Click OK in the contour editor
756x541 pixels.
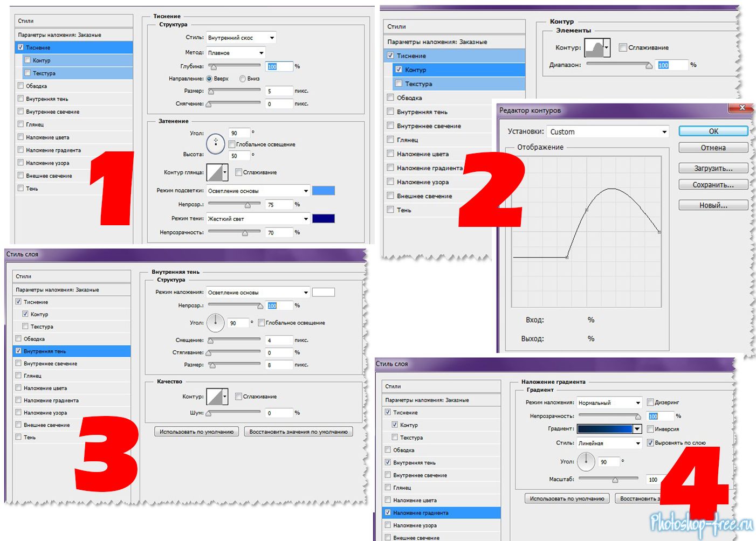(x=713, y=131)
